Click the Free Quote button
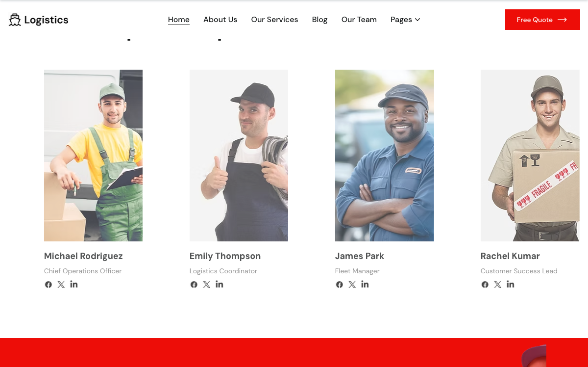 click(x=542, y=20)
